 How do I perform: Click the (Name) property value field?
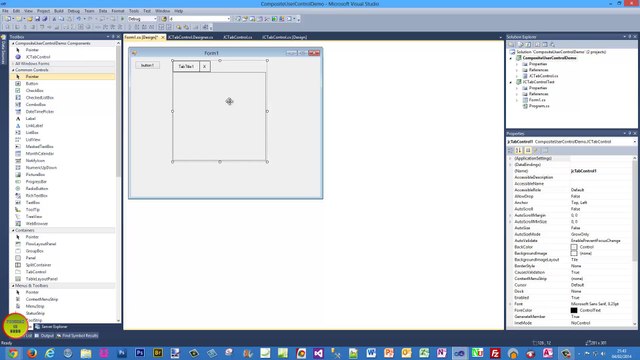point(601,171)
